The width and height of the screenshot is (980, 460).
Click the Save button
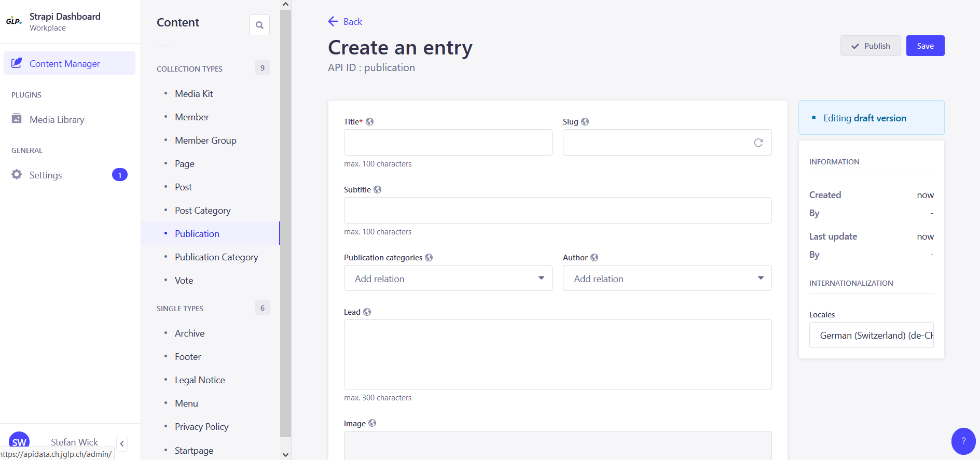pos(925,46)
